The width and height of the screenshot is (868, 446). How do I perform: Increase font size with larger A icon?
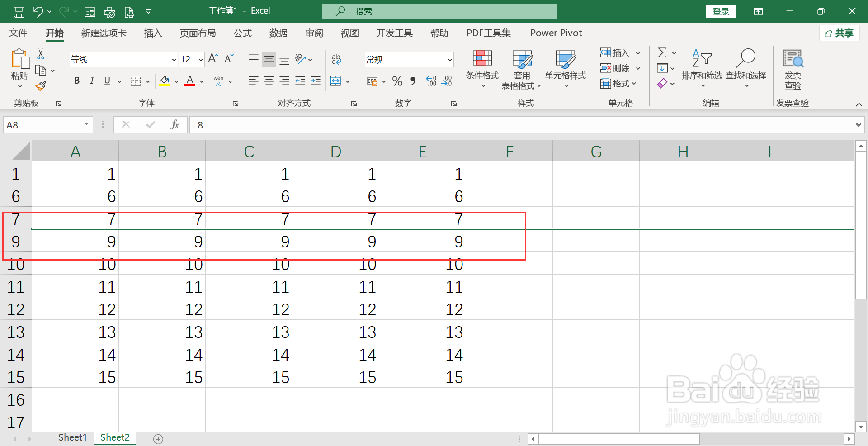[x=213, y=59]
